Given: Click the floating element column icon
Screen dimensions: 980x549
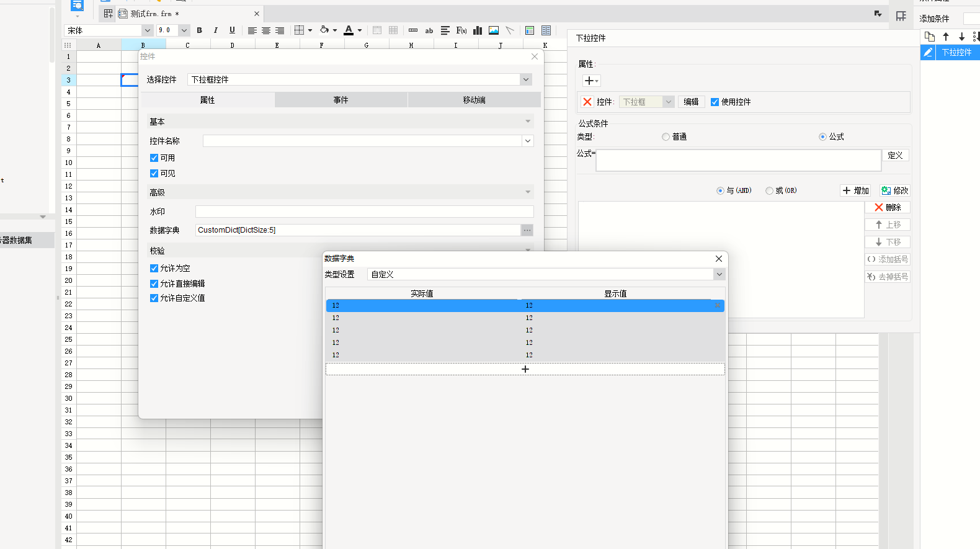Looking at the screenshot, I should point(546,30).
